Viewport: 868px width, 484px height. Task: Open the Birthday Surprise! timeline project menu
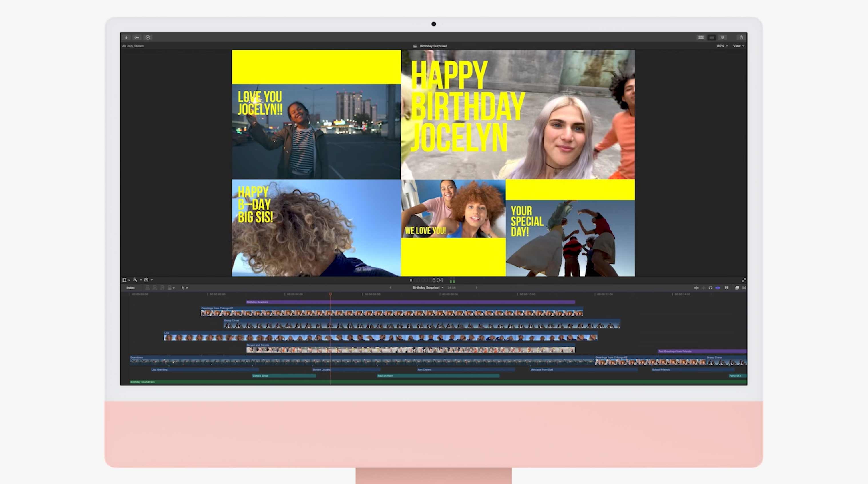tap(428, 288)
